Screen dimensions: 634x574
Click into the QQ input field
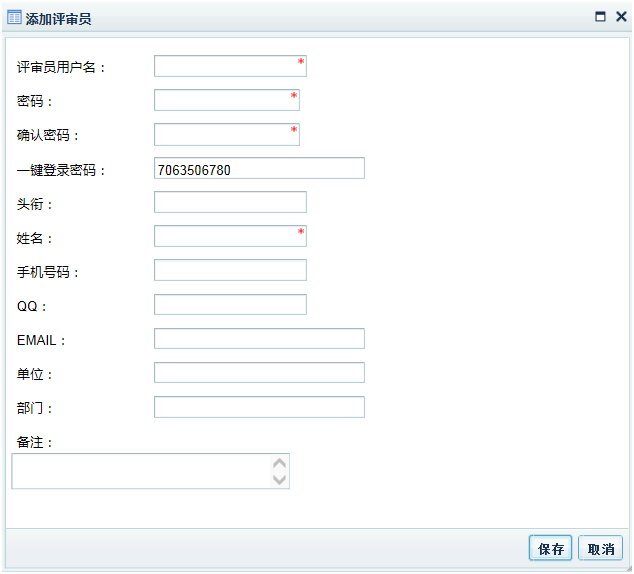(x=230, y=305)
